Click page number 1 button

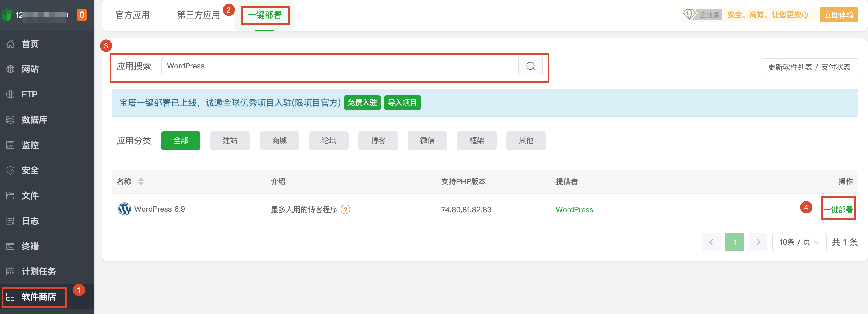pyautogui.click(x=734, y=242)
